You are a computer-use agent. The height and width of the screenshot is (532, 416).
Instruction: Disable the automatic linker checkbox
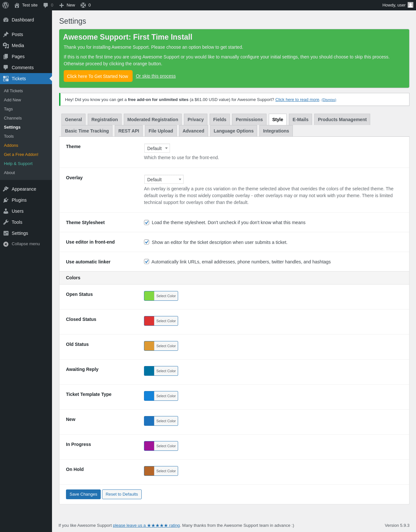(x=147, y=261)
